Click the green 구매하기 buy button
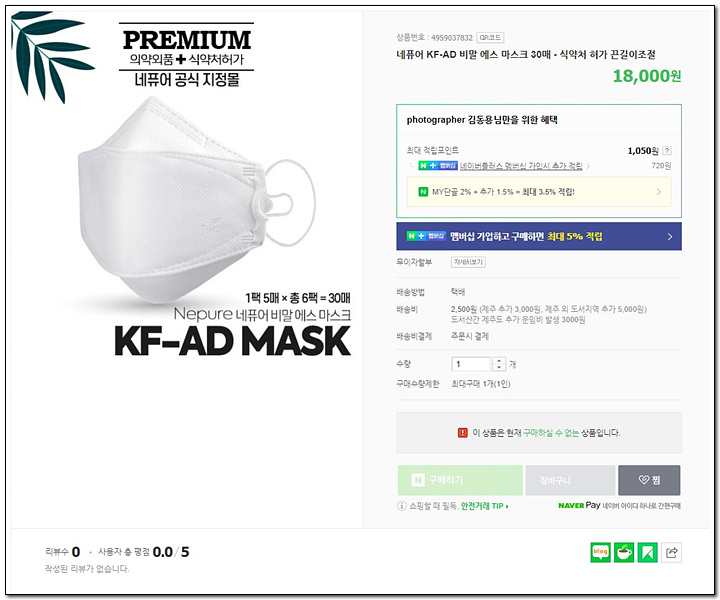This screenshot has width=720, height=600. [460, 480]
